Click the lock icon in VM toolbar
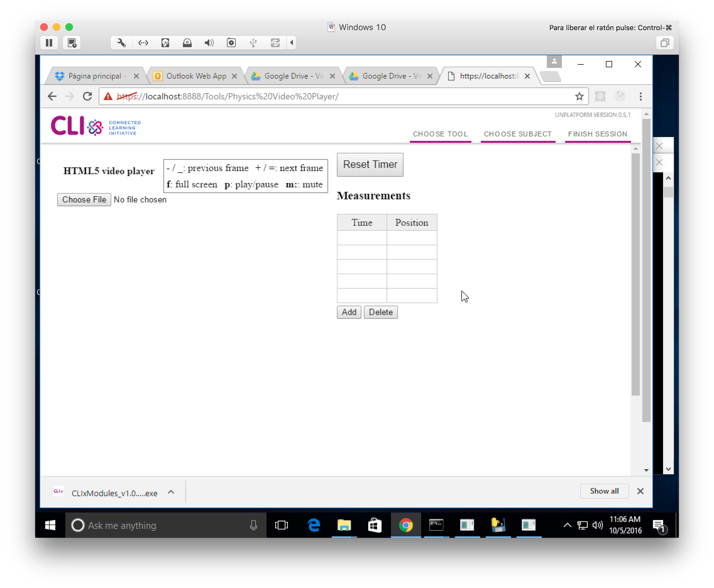This screenshot has height=588, width=714. [187, 43]
